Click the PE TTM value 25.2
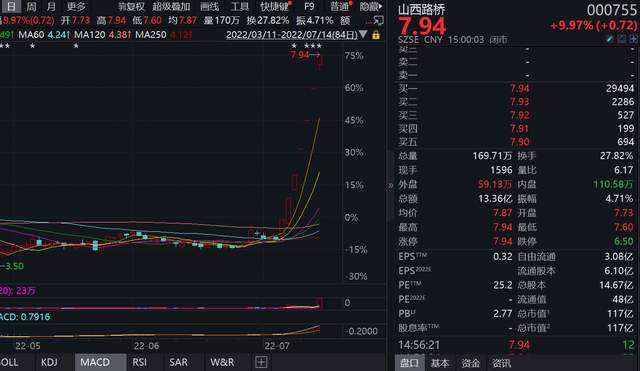Screen dimensions: 640x371 click(x=502, y=285)
